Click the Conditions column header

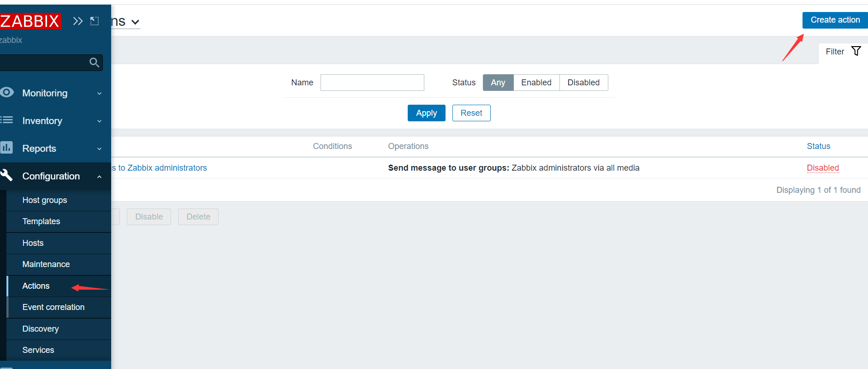[x=333, y=146]
